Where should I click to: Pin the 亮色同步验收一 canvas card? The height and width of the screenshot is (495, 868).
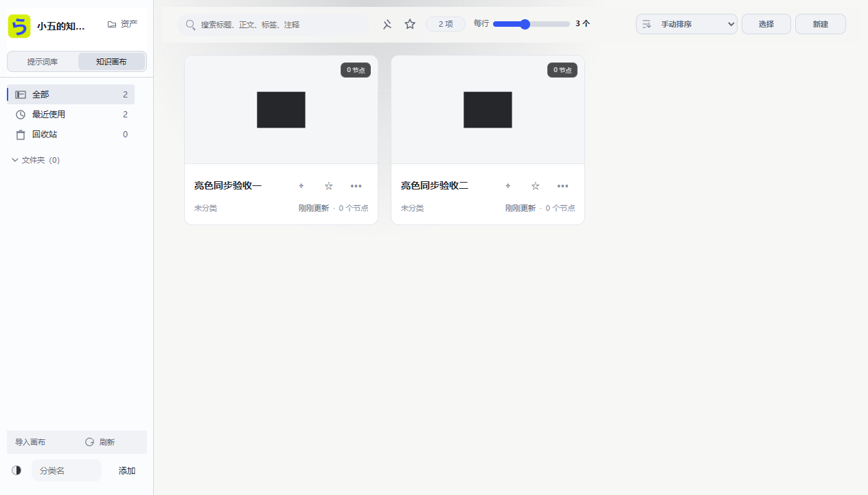301,185
